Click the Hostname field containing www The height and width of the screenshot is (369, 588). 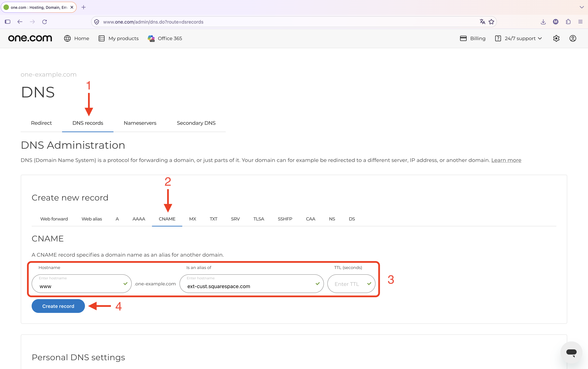(x=81, y=284)
